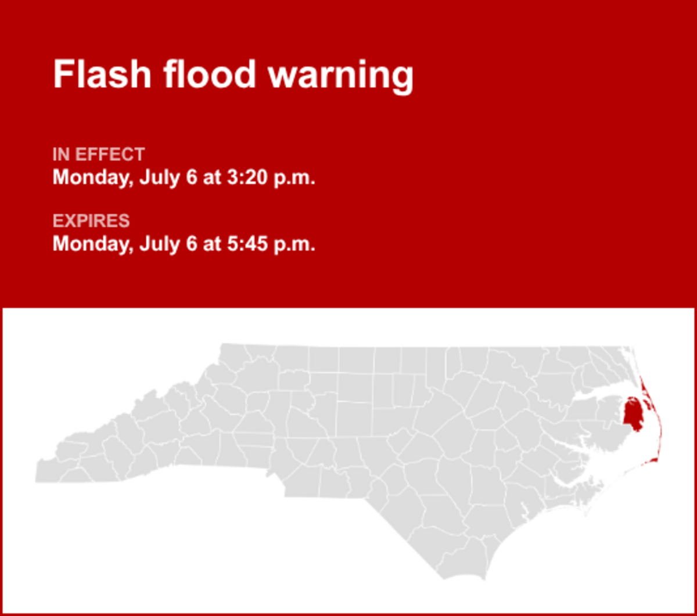Image resolution: width=697 pixels, height=616 pixels.
Task: Click the "Flash flood warning" headline
Action: point(233,75)
